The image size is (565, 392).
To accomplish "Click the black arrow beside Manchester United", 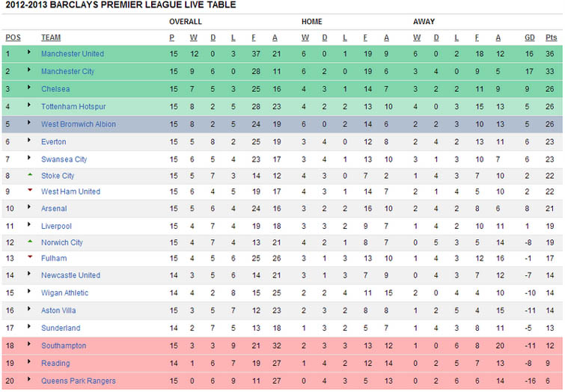I will pyautogui.click(x=29, y=52).
